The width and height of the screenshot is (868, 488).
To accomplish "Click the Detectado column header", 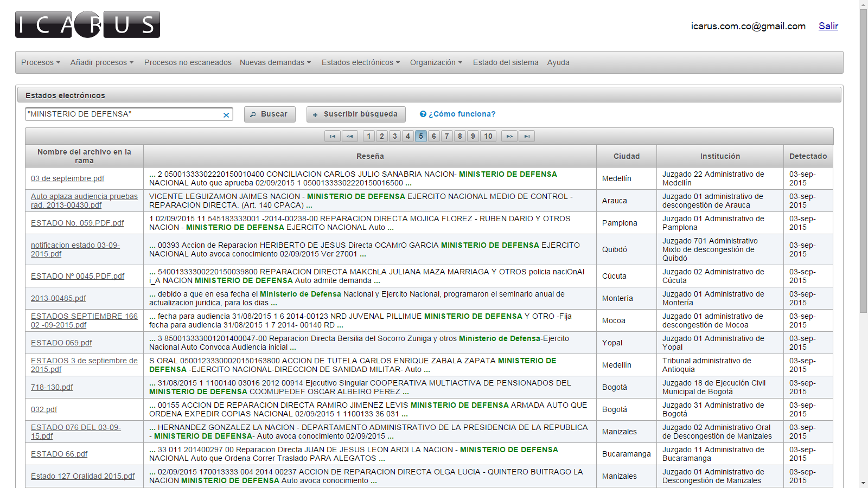I will [x=808, y=156].
